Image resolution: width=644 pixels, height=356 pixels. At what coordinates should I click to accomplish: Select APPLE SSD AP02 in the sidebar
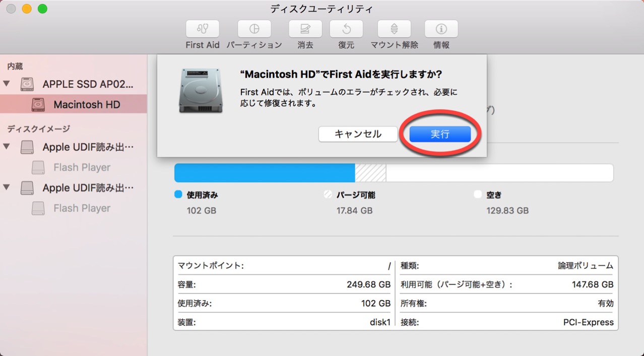pyautogui.click(x=88, y=84)
